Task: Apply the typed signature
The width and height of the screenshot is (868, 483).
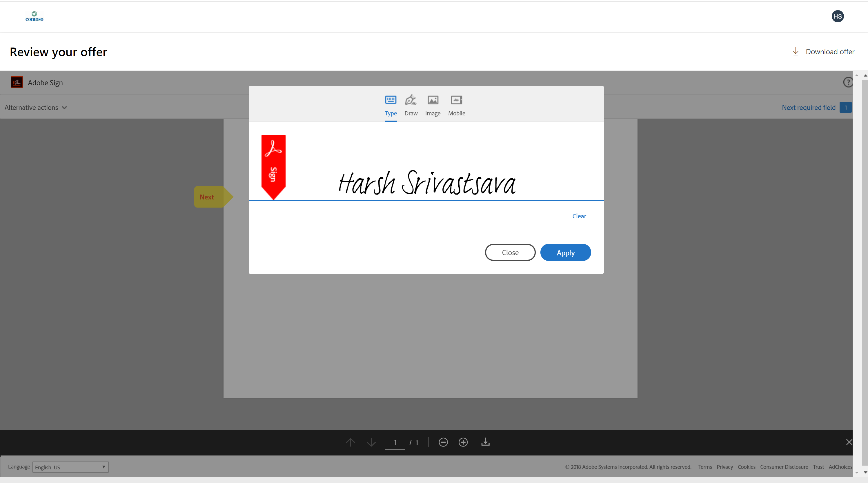Action: tap(565, 252)
